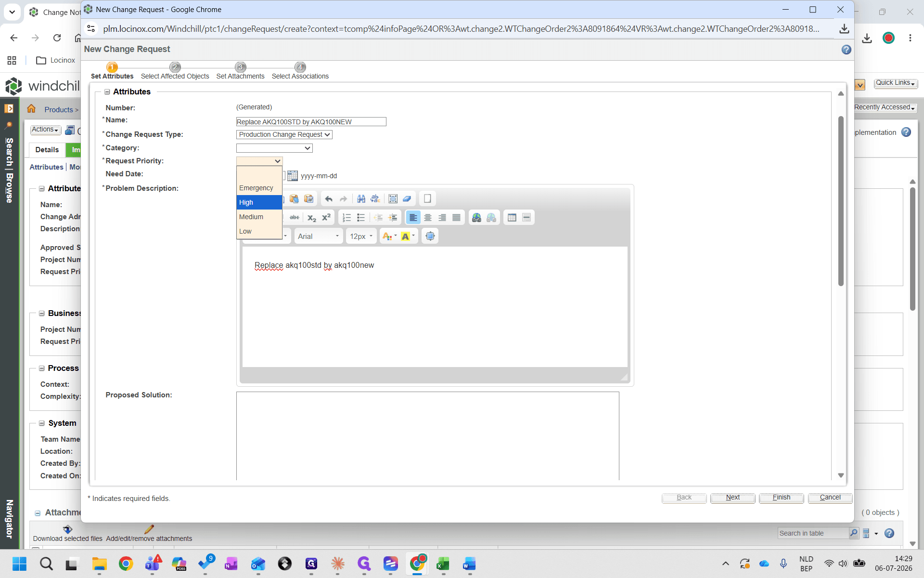Go to Select Affected Objects step
Viewport: 924px width, 578px height.
[175, 71]
